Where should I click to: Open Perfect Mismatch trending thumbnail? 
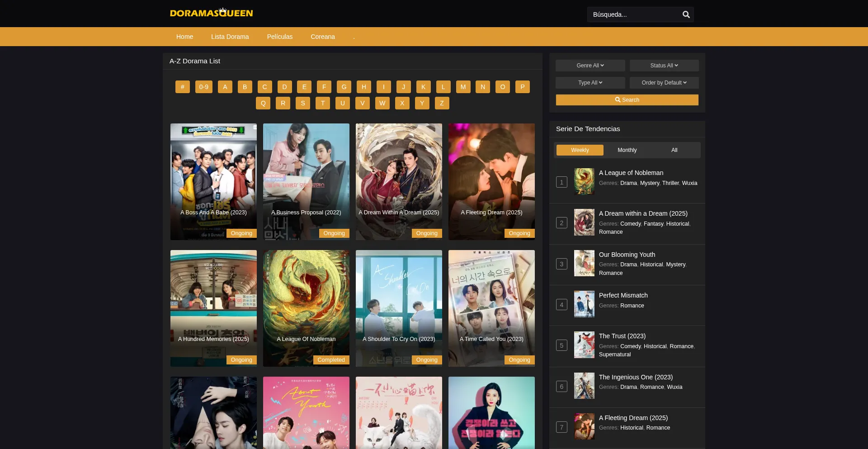[x=584, y=304]
